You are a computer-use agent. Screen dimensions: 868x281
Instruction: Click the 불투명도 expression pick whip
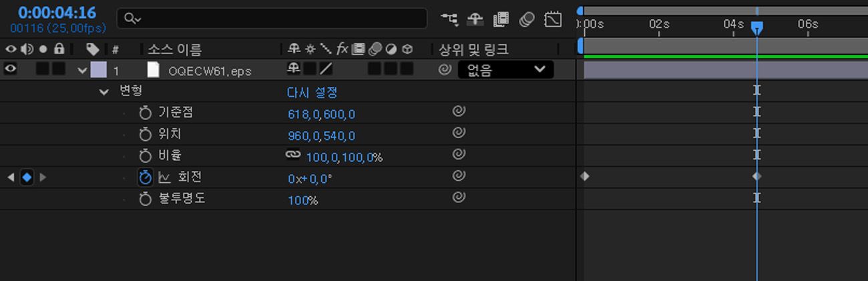[x=458, y=197]
